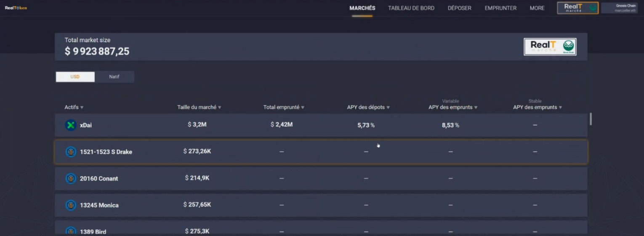Switch currency display to USD
This screenshot has width=644, height=236.
pos(75,77)
